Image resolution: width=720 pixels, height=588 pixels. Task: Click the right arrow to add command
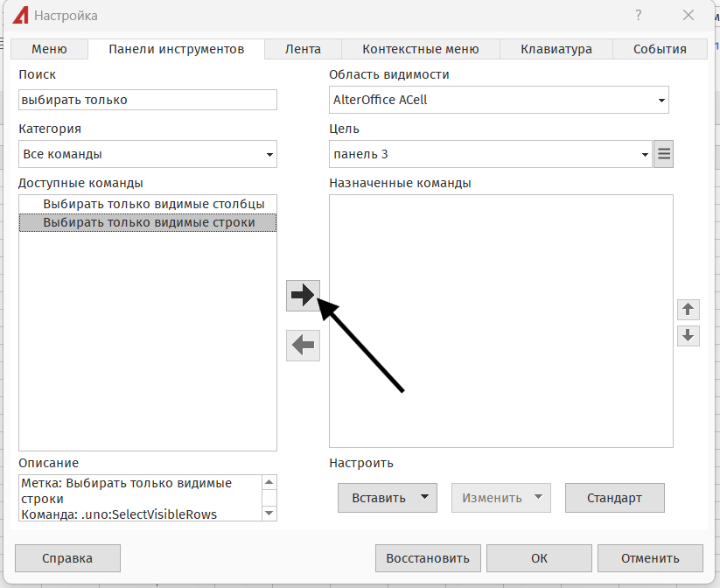[303, 296]
